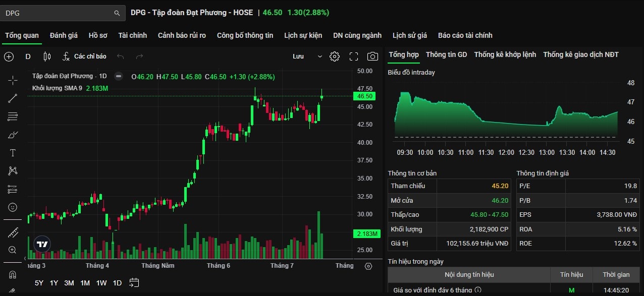Set the chart range to 1W

(x=101, y=283)
